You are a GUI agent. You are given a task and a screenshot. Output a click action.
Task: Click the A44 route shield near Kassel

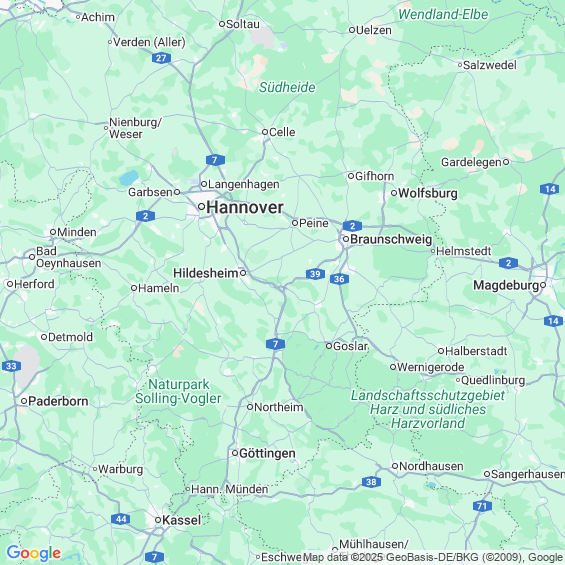tap(121, 519)
